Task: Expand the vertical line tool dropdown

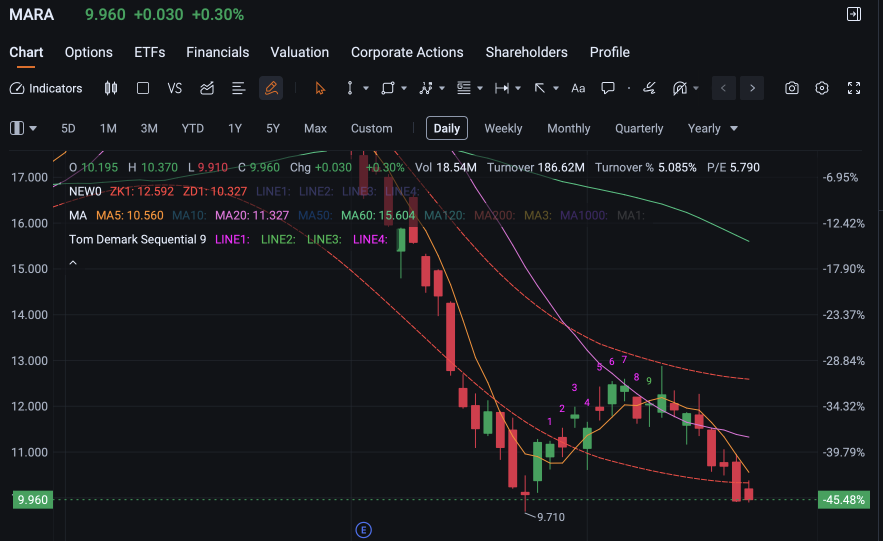Action: click(366, 88)
